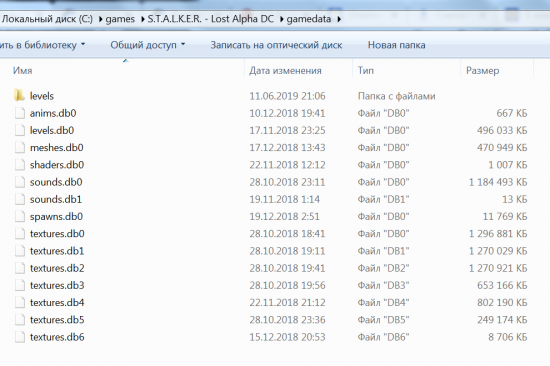This screenshot has width=550, height=366.
Task: Select the textures.db6 file name
Action: point(57,337)
